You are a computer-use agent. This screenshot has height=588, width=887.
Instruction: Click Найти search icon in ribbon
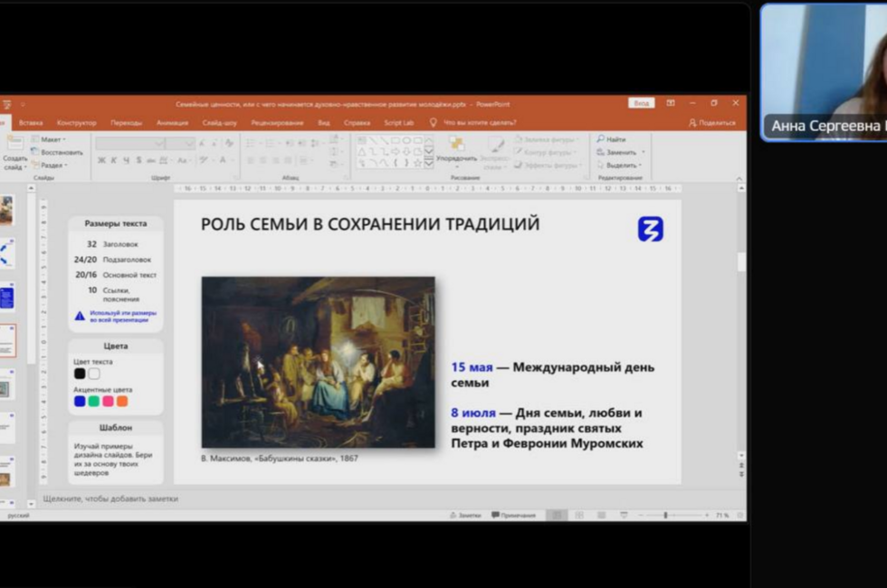[601, 139]
